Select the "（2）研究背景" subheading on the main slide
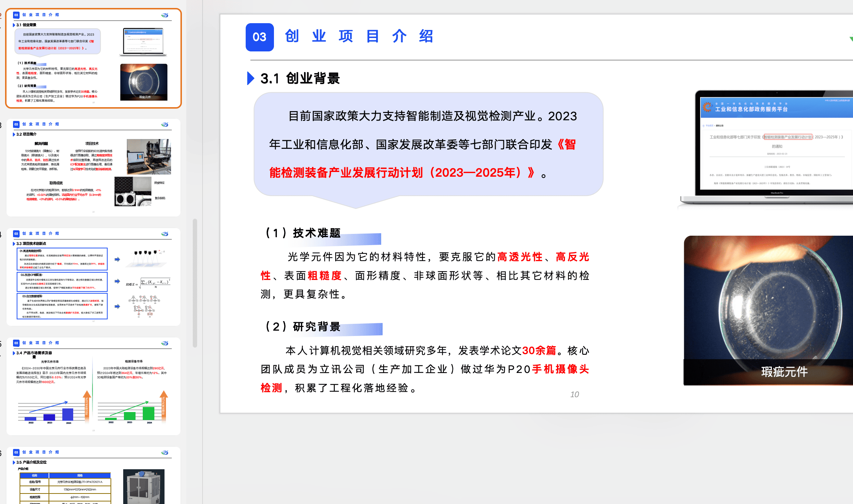 tap(303, 327)
